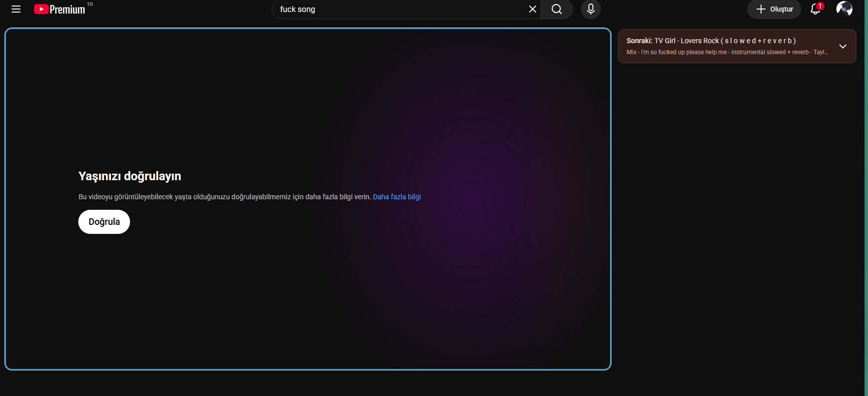Go to YouTube Premium home logo
Screen dimensions: 868x396
[x=60, y=9]
